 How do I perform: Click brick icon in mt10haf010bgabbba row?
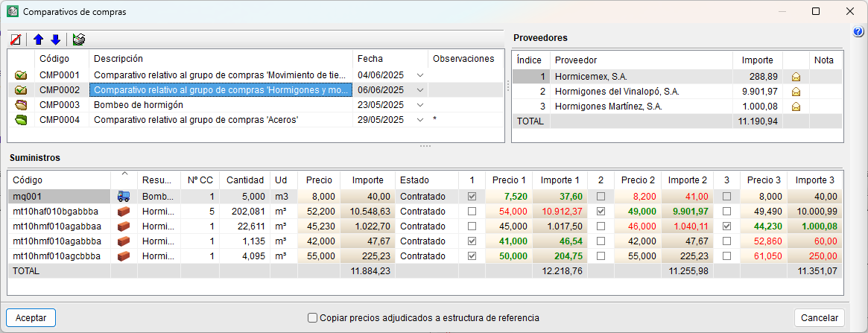pyautogui.click(x=124, y=212)
